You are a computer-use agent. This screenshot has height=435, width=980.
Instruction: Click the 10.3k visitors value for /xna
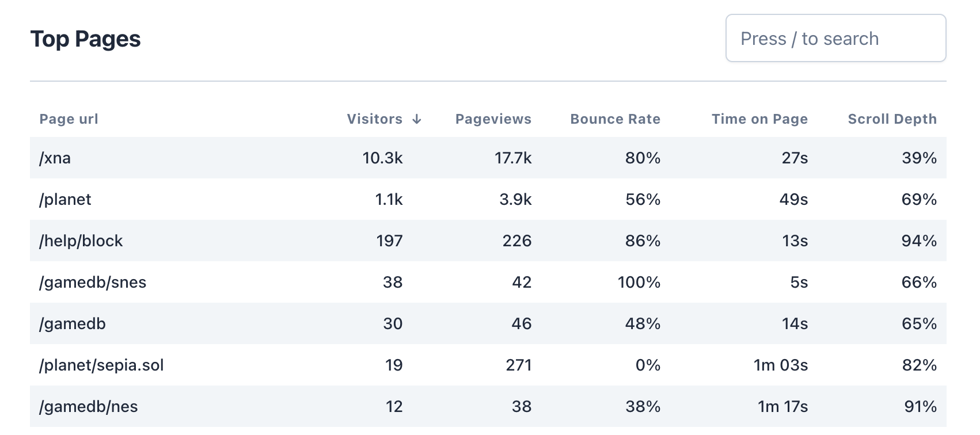click(x=382, y=158)
